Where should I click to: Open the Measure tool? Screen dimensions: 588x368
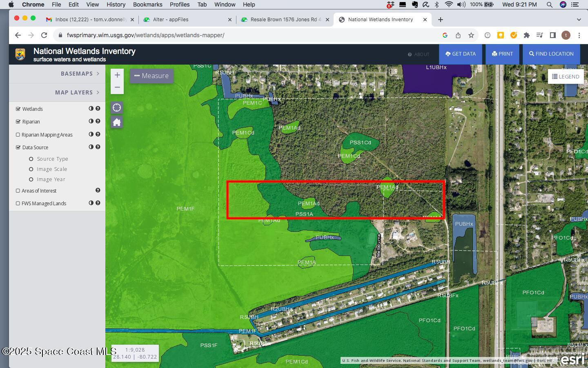click(151, 76)
